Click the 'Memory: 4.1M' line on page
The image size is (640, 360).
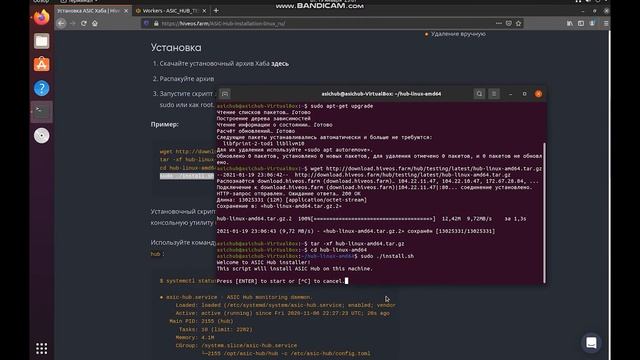coord(195,338)
